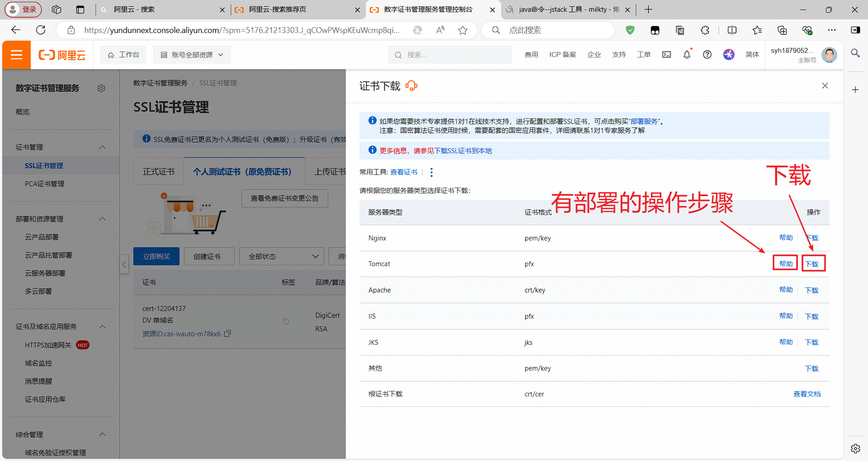Image resolution: width=868 pixels, height=461 pixels.
Task: Open the 账号全部资源 dropdown
Action: pos(192,55)
